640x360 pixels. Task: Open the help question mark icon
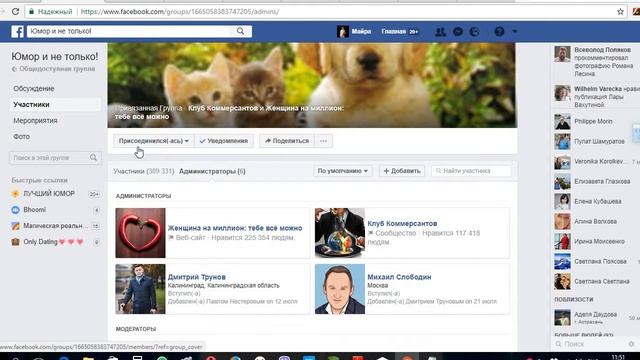(499, 31)
